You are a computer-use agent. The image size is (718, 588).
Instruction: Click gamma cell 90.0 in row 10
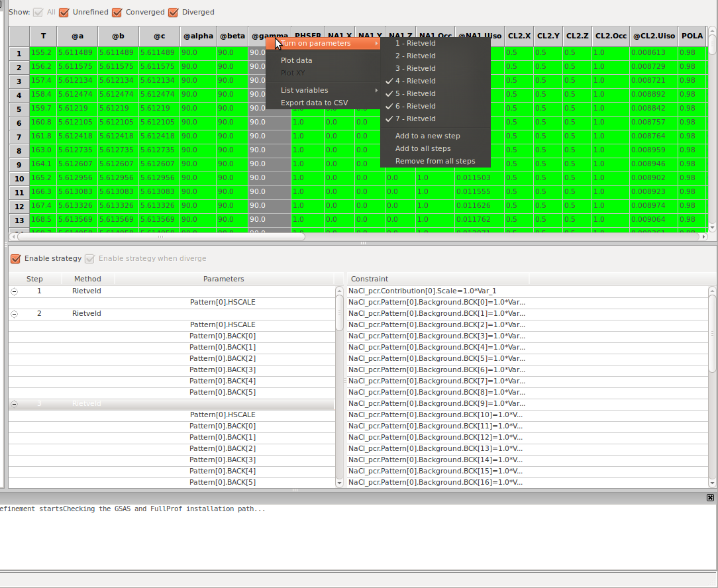click(270, 177)
